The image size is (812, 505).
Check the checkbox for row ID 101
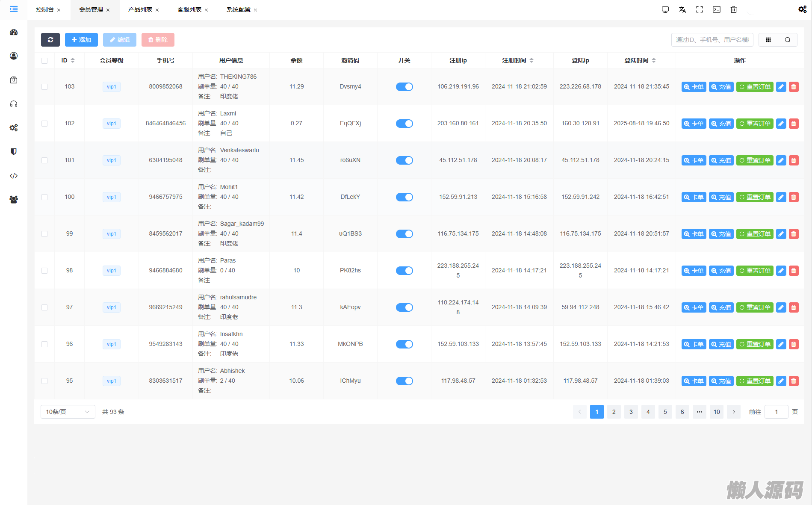(44, 160)
